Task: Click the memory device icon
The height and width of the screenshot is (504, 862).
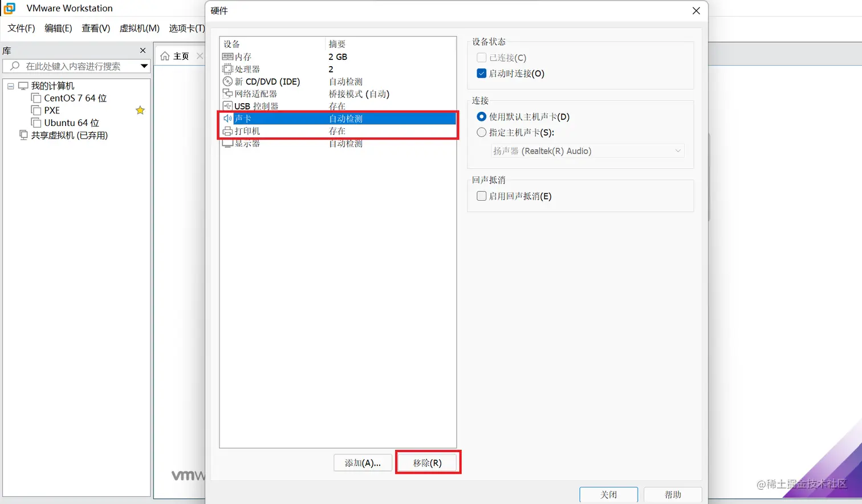Action: click(227, 57)
